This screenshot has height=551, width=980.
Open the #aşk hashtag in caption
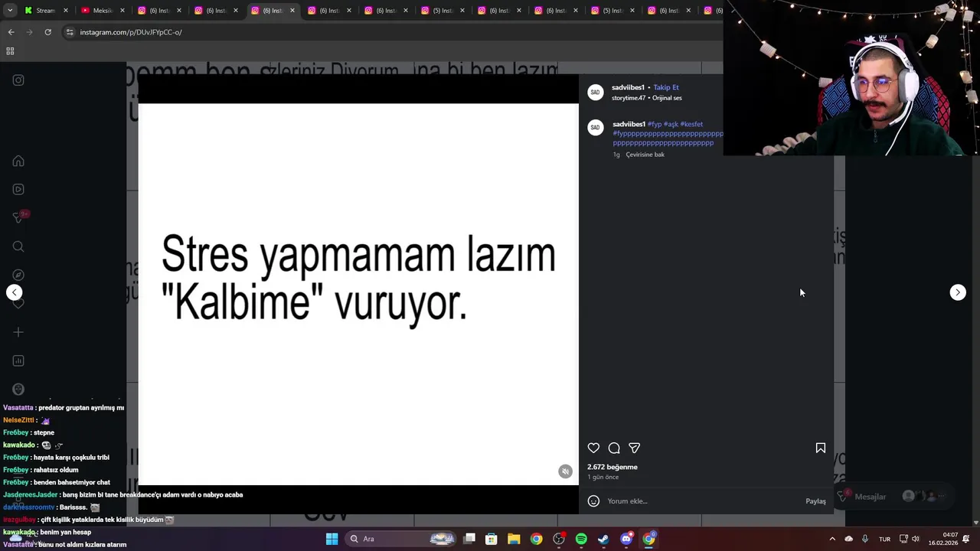tap(671, 124)
